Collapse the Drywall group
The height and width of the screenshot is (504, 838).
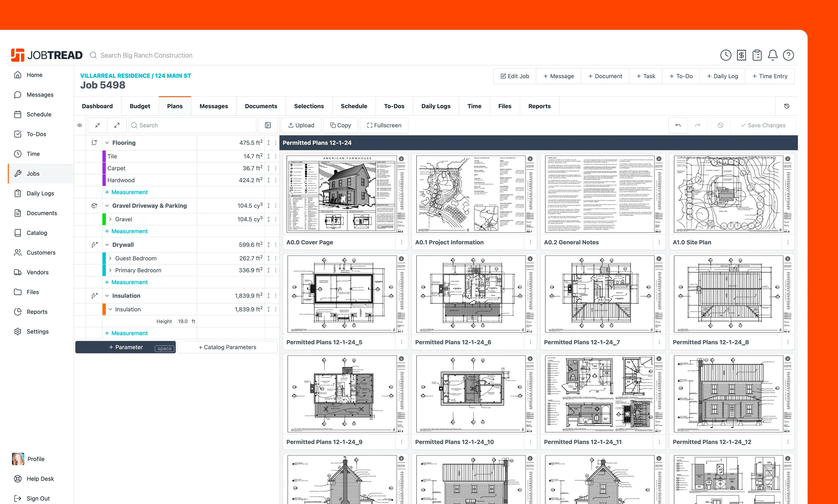click(107, 245)
